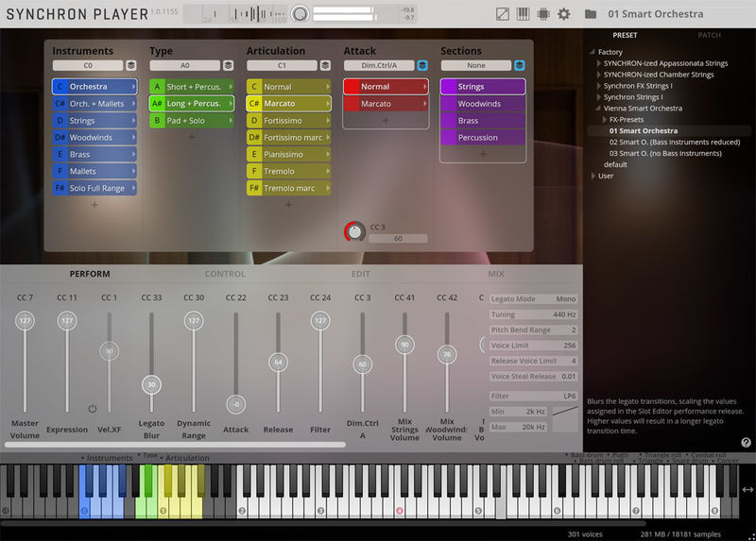Viewport: 756px width, 541px height.
Task: Switch to the PERFORM tab
Action: click(90, 274)
